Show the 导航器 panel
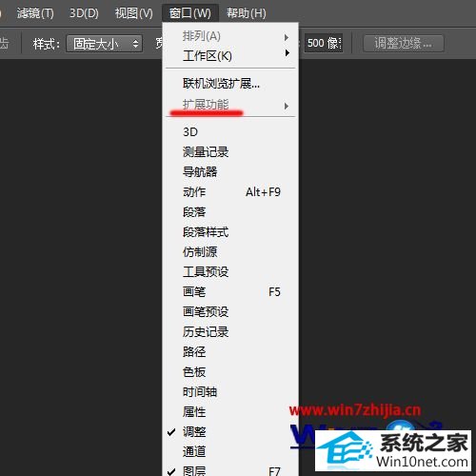The height and width of the screenshot is (476, 476). point(230,172)
